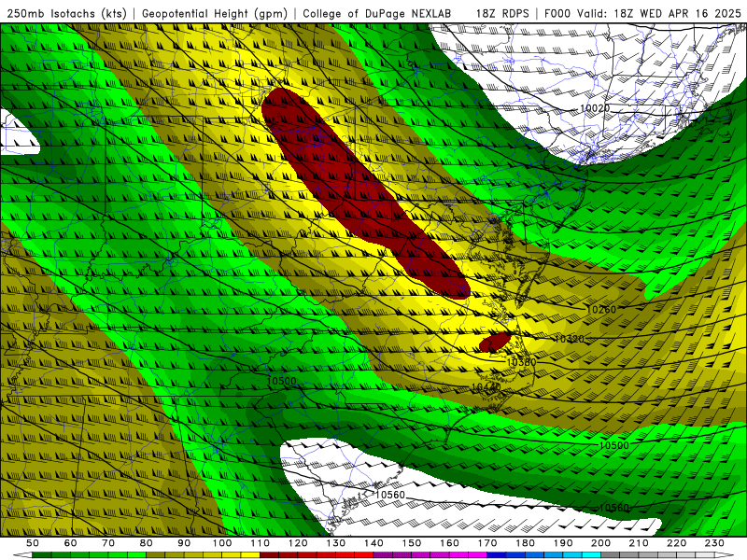Click the dark gray swatch just after 200
The image size is (747, 560).
(611, 555)
